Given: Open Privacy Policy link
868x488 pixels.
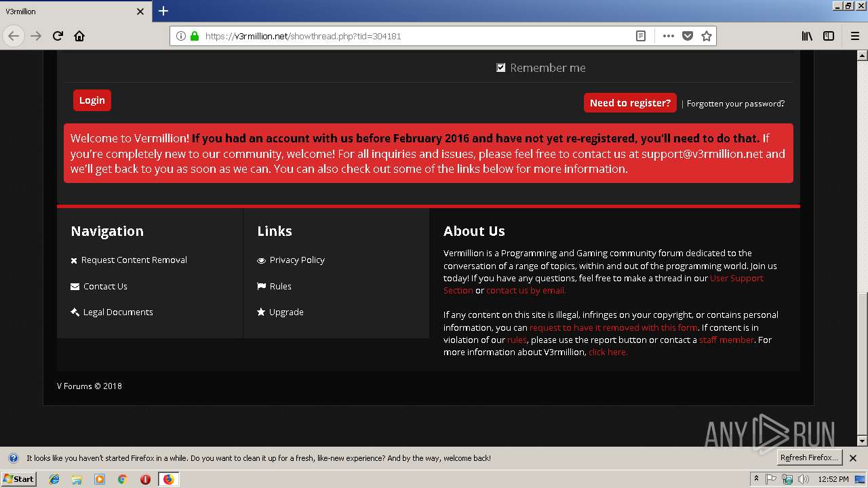Looking at the screenshot, I should click(297, 260).
